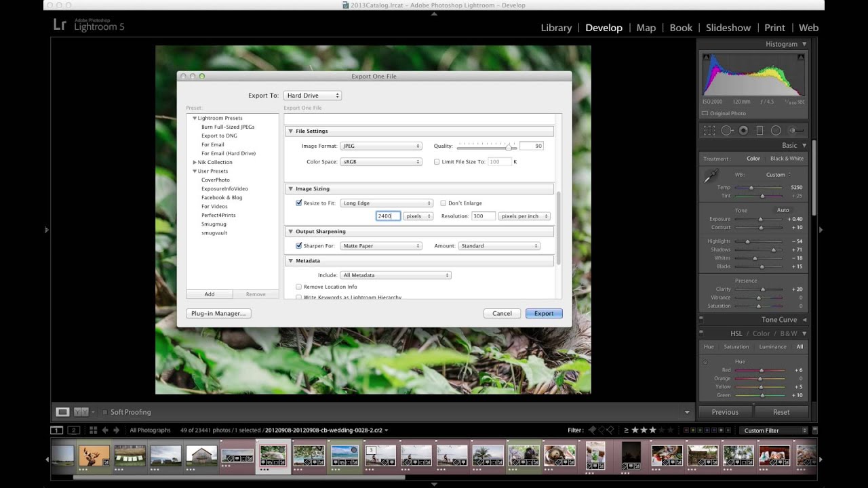868x488 pixels.
Task: Show left panel using edge arrow
Action: pos(47,230)
